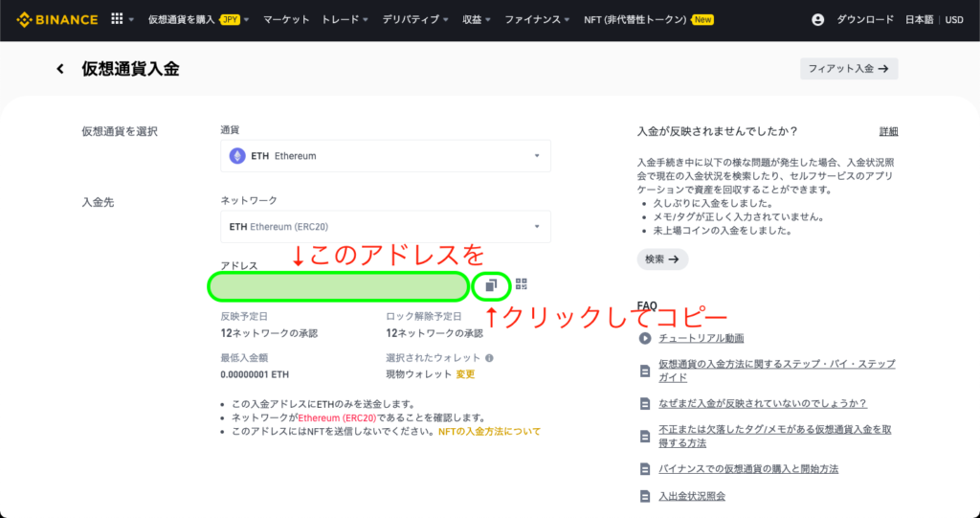
Task: Expand the 通貨 ETH Ethereum dropdown
Action: pos(386,156)
